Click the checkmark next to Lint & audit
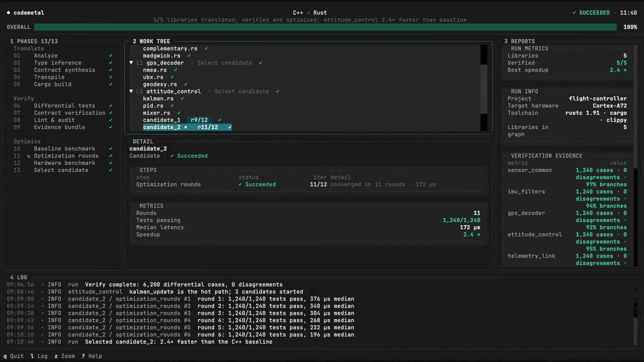This screenshot has width=644, height=362. [x=111, y=120]
